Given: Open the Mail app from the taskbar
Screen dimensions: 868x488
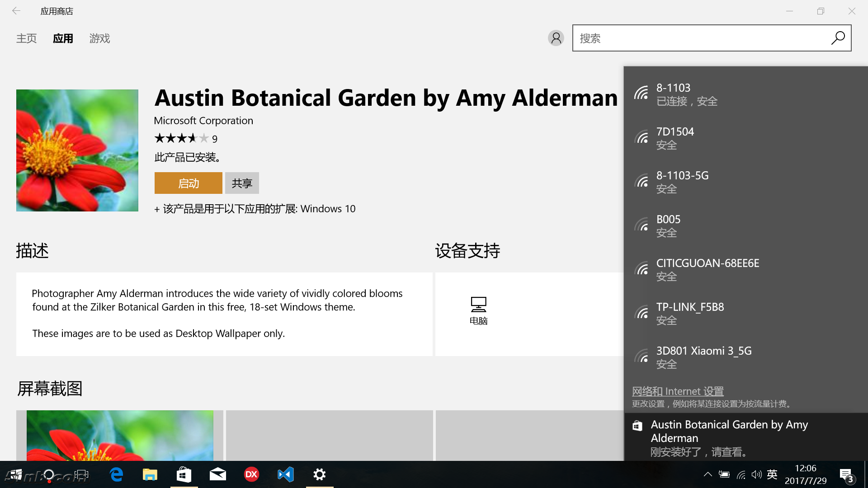Looking at the screenshot, I should [218, 474].
